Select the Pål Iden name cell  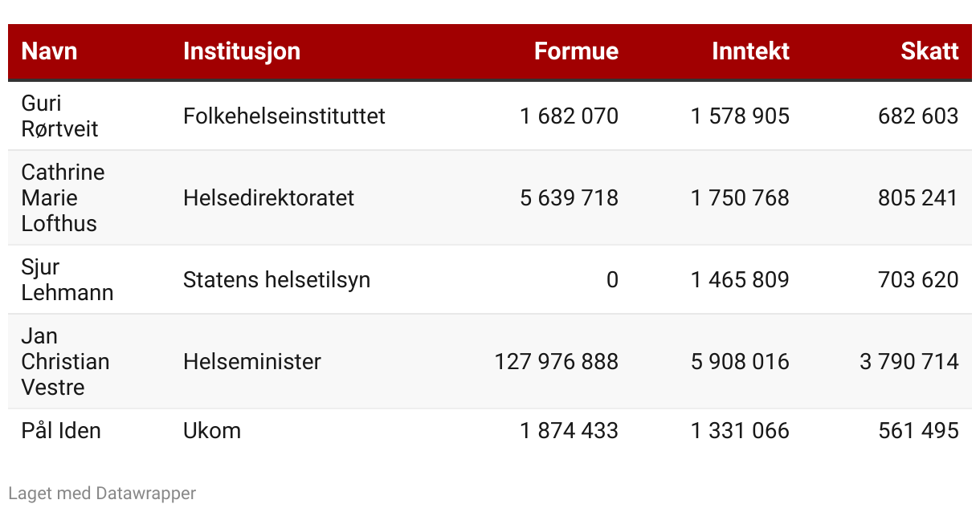point(61,430)
